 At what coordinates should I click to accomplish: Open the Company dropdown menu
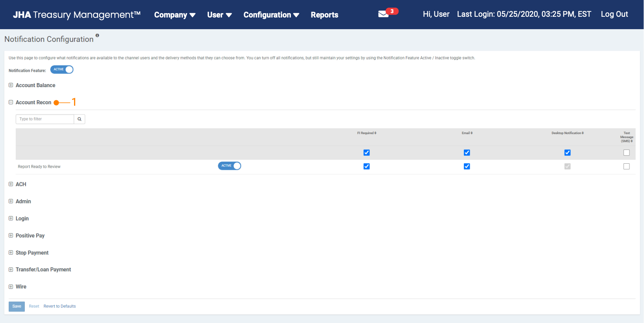pyautogui.click(x=175, y=15)
